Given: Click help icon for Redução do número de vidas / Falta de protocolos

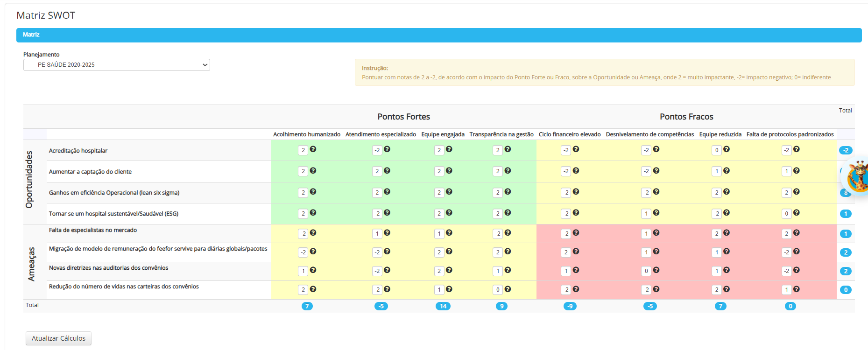Looking at the screenshot, I should click(796, 289).
